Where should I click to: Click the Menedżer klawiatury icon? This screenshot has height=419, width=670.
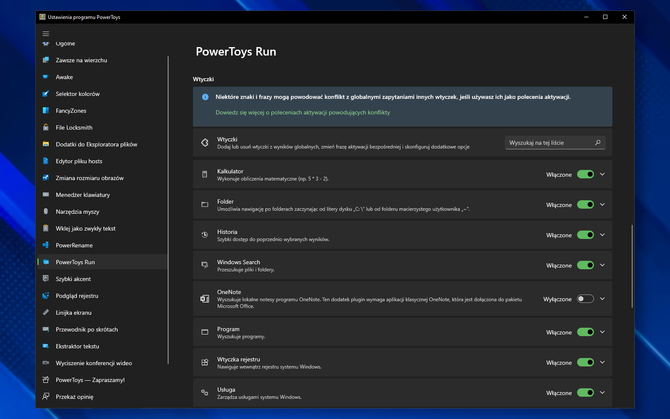click(x=46, y=195)
